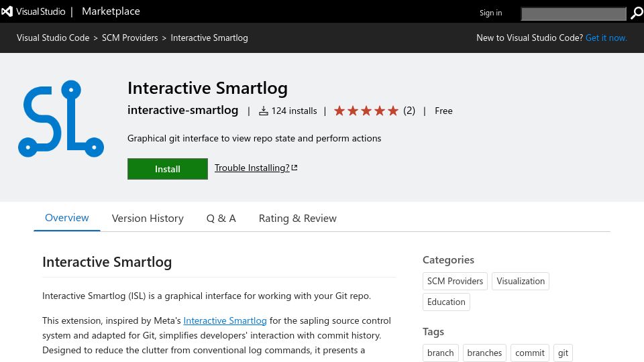The image size is (644, 362).
Task: Click the five-star rating
Action: 366,111
